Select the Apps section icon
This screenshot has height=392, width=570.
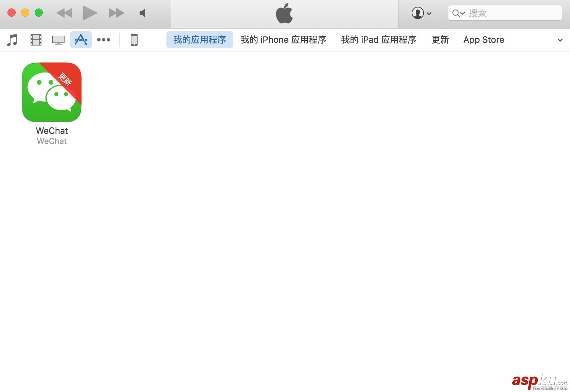pyautogui.click(x=81, y=40)
